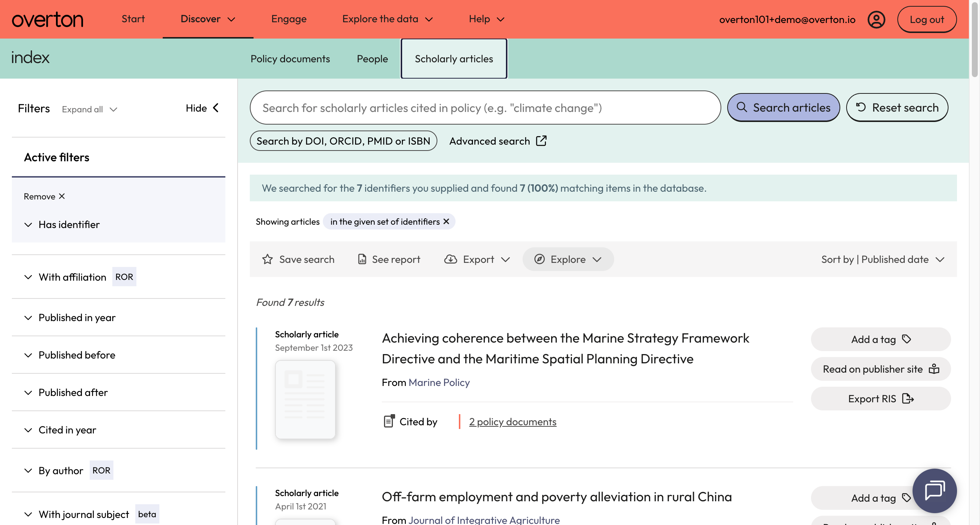The image size is (980, 525).
Task: Click the Cited by document icon
Action: 389,421
